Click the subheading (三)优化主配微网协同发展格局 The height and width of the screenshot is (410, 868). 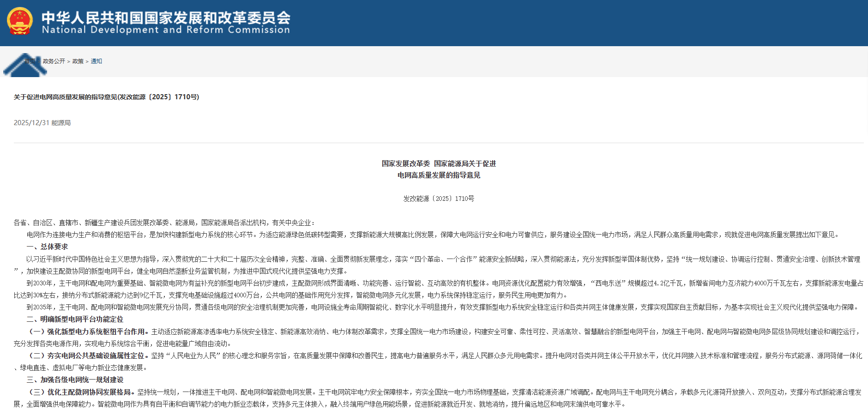(82, 392)
